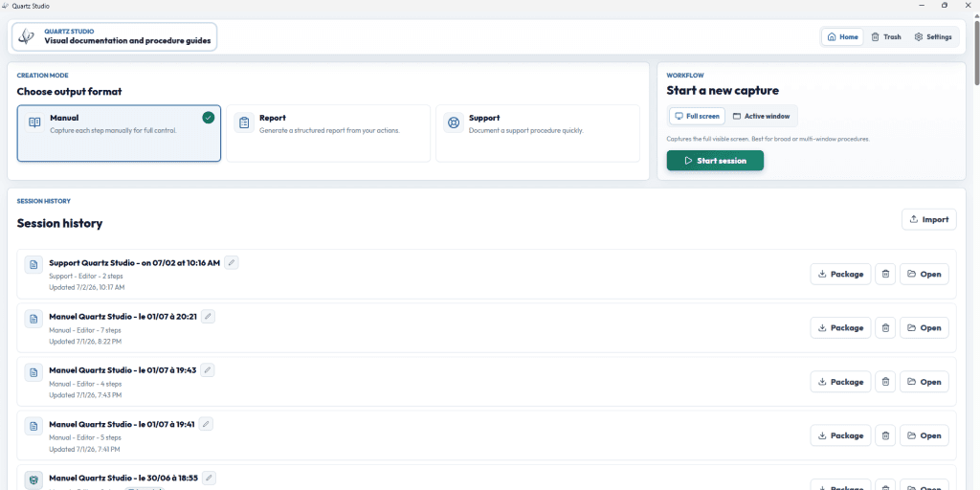The width and height of the screenshot is (980, 490).
Task: Click the Quartz Studio logo icon
Action: pyautogui.click(x=26, y=37)
